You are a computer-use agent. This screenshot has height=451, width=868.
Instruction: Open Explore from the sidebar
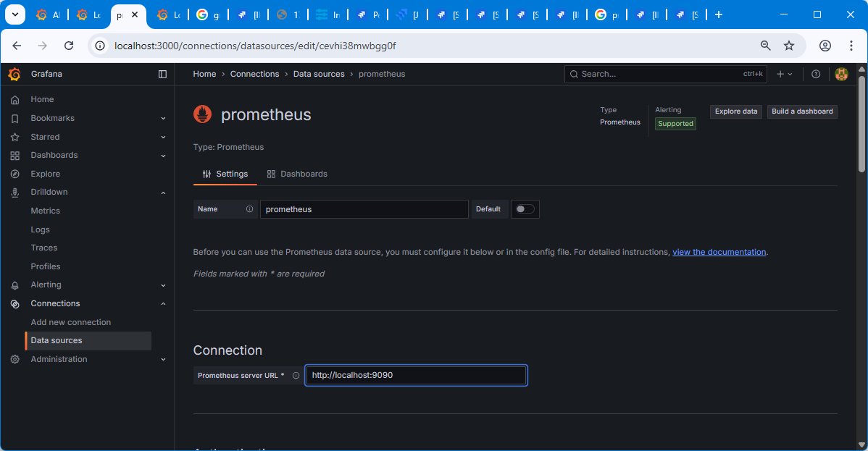pos(45,174)
